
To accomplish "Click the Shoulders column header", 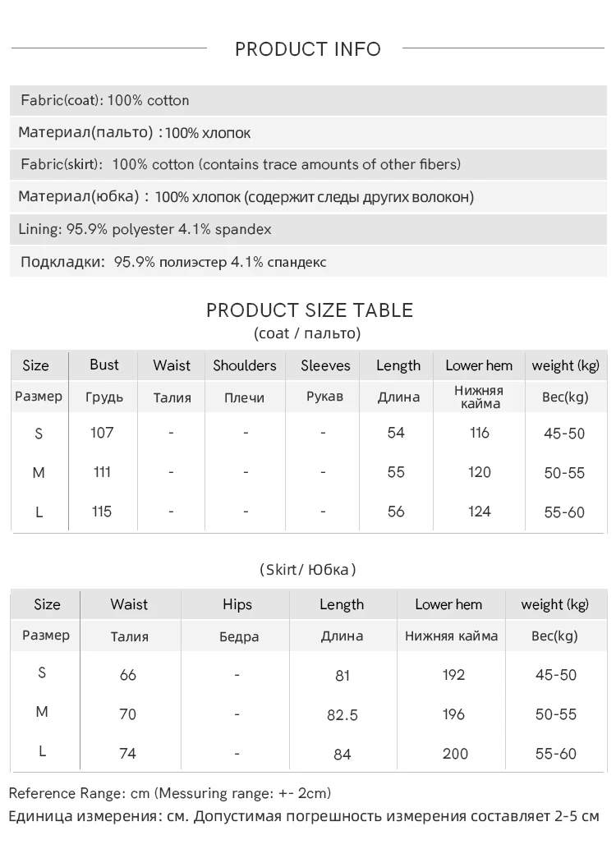I will [245, 366].
